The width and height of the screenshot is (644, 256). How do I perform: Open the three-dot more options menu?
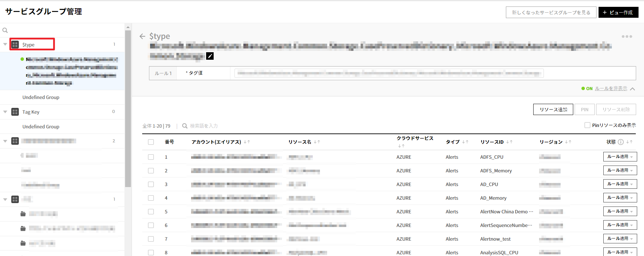[627, 37]
